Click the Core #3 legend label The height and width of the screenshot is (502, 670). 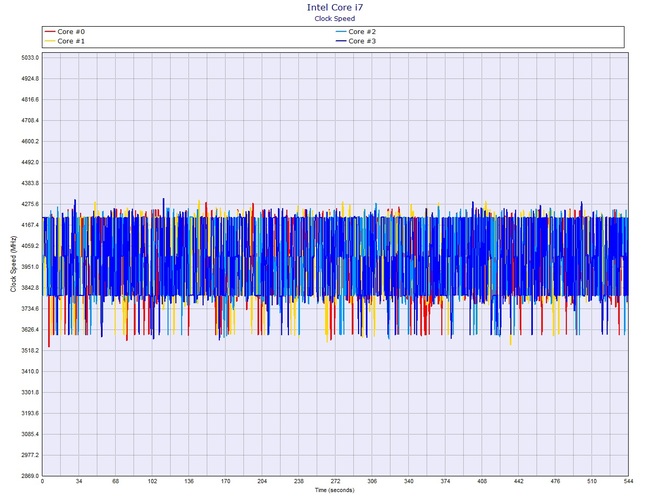tap(362, 41)
